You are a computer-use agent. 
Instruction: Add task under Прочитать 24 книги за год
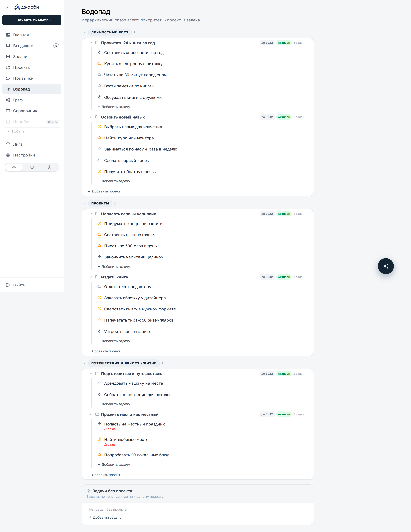click(x=114, y=107)
